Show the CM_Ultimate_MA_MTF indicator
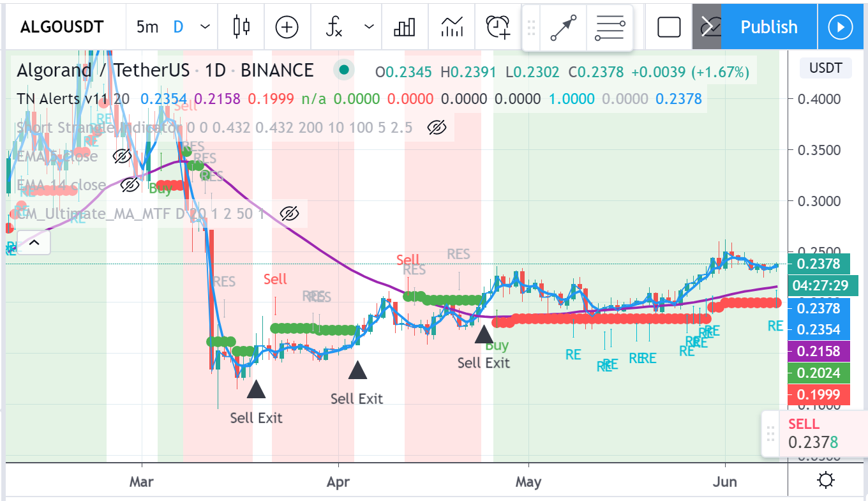The width and height of the screenshot is (868, 501). tap(289, 213)
